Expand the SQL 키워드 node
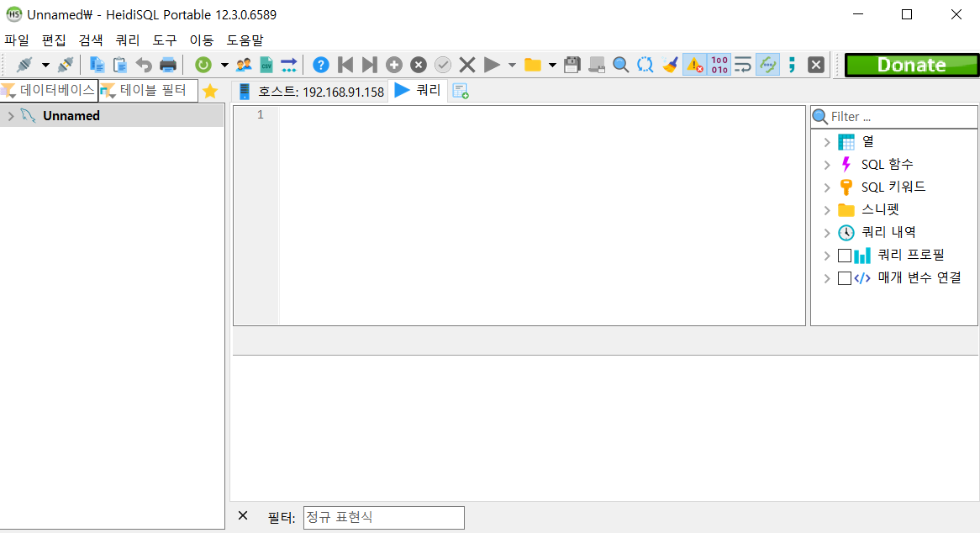Viewport: 980px width, 533px height. [827, 187]
